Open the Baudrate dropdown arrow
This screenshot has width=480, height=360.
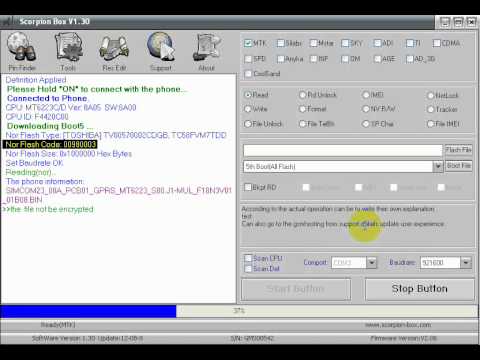pos(466,263)
